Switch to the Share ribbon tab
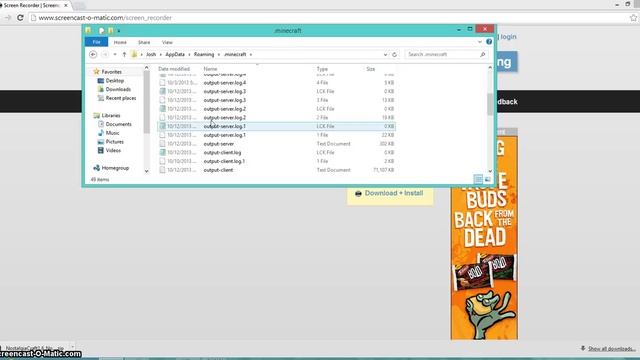 click(144, 42)
